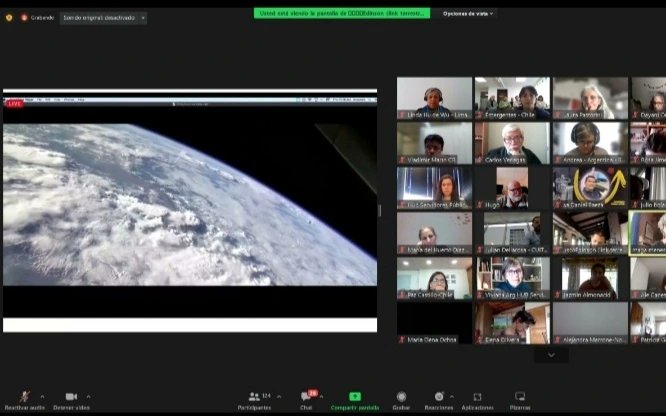
Task: Click the Participantes label text
Action: tap(254, 408)
